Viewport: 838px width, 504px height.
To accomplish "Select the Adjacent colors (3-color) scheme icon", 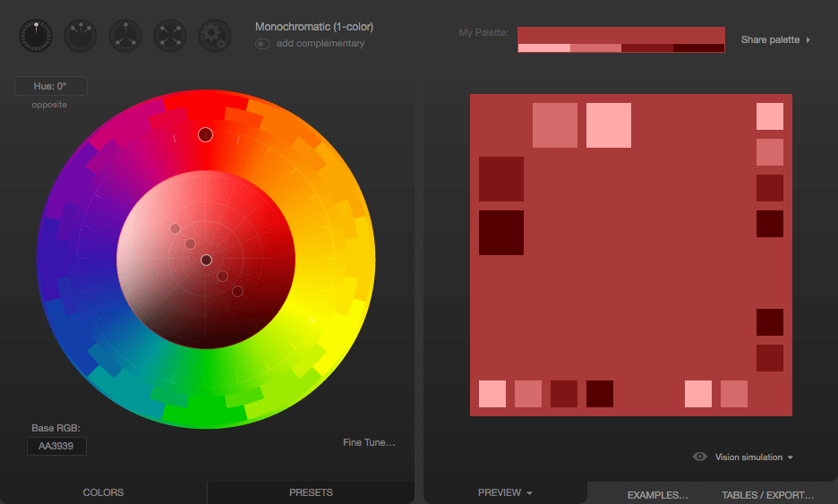I will click(81, 36).
